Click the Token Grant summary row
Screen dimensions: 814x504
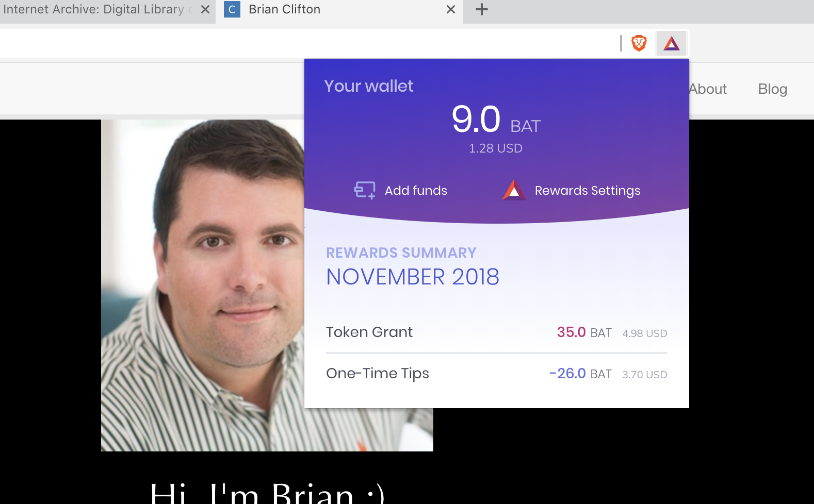tap(496, 332)
